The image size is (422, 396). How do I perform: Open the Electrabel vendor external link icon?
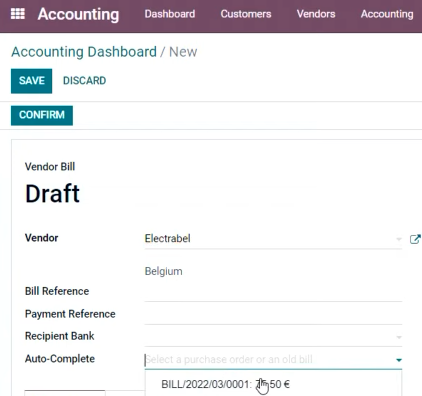415,239
